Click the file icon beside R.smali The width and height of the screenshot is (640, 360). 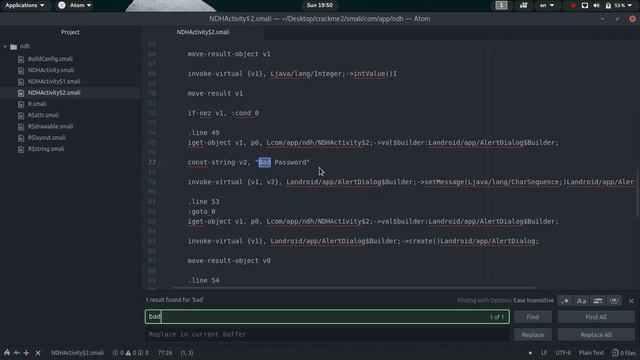pyautogui.click(x=21, y=104)
